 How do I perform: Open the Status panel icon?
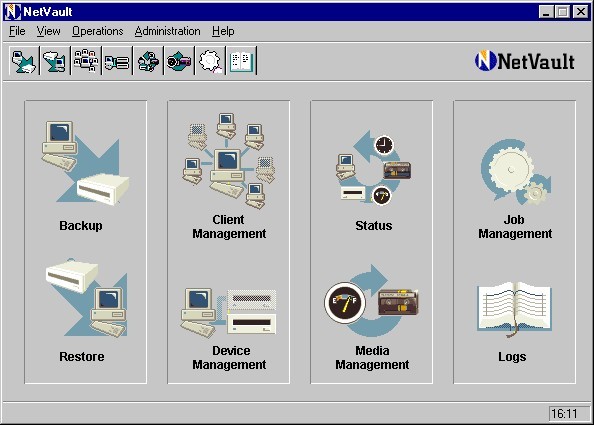[373, 168]
